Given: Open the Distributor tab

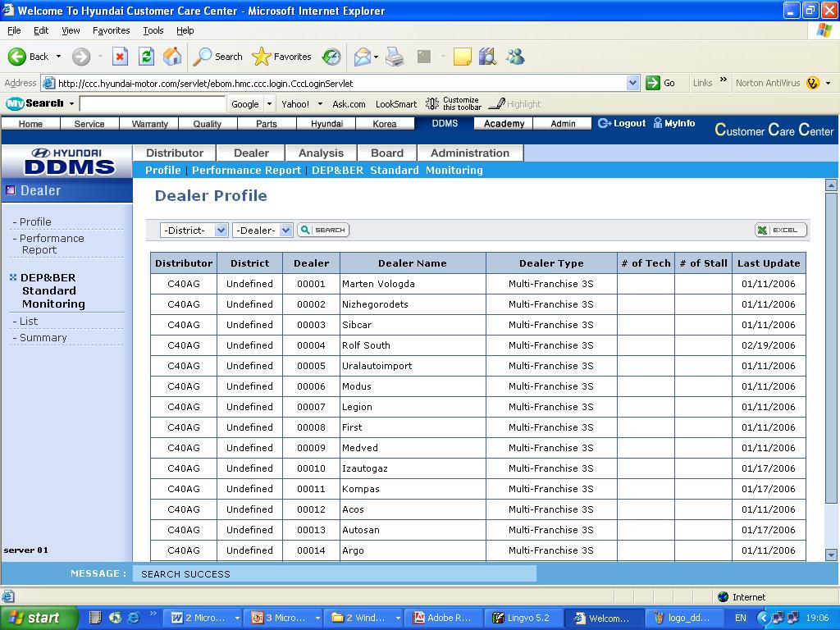Looking at the screenshot, I should [175, 153].
